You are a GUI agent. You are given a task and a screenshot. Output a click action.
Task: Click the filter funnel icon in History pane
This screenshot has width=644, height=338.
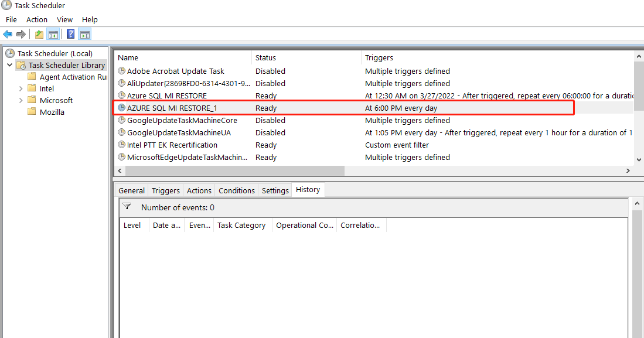(x=127, y=207)
